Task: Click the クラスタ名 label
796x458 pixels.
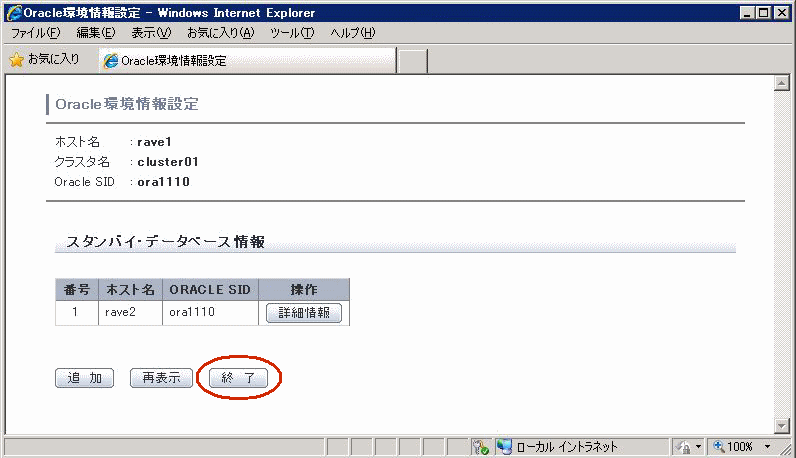Action: click(82, 162)
